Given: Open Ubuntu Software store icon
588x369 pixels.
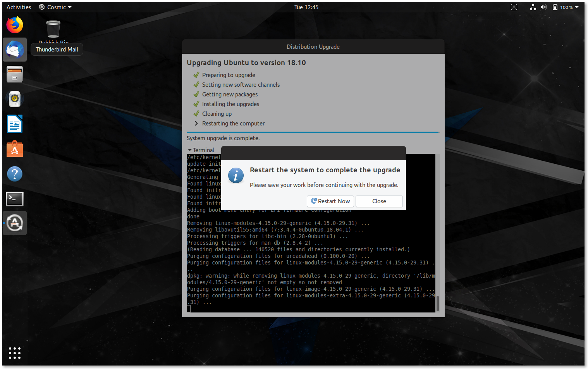Looking at the screenshot, I should click(15, 149).
